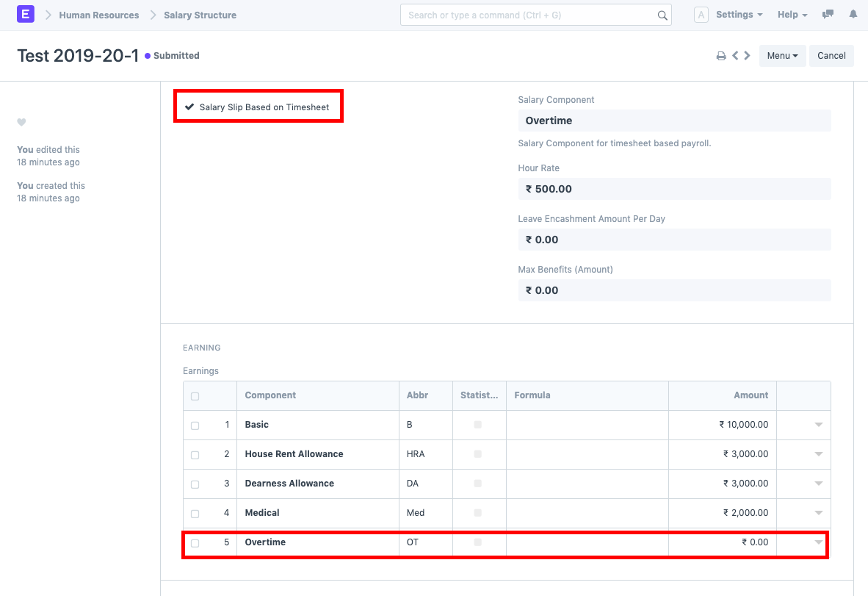Expand the Medical row dropdown arrow
The image size is (868, 596).
click(818, 513)
